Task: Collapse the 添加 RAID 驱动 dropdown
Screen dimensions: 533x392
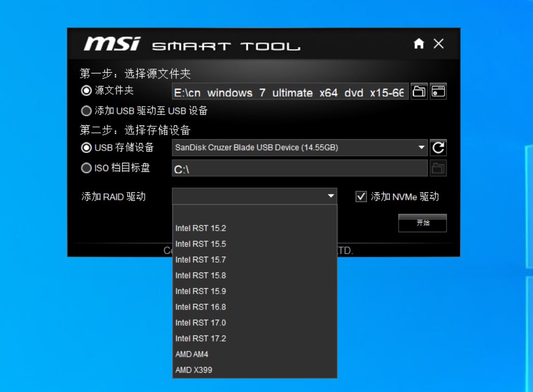Action: (331, 196)
